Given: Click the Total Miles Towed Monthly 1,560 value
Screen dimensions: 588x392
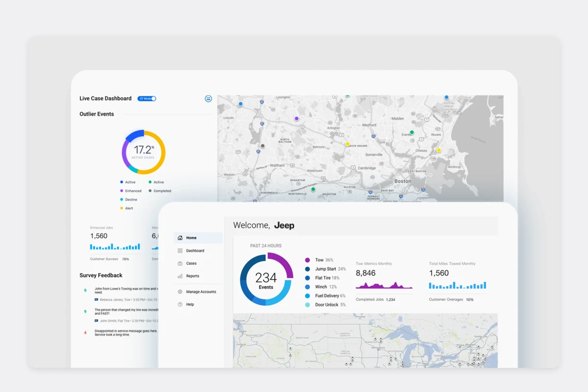Looking at the screenshot, I should point(439,273).
